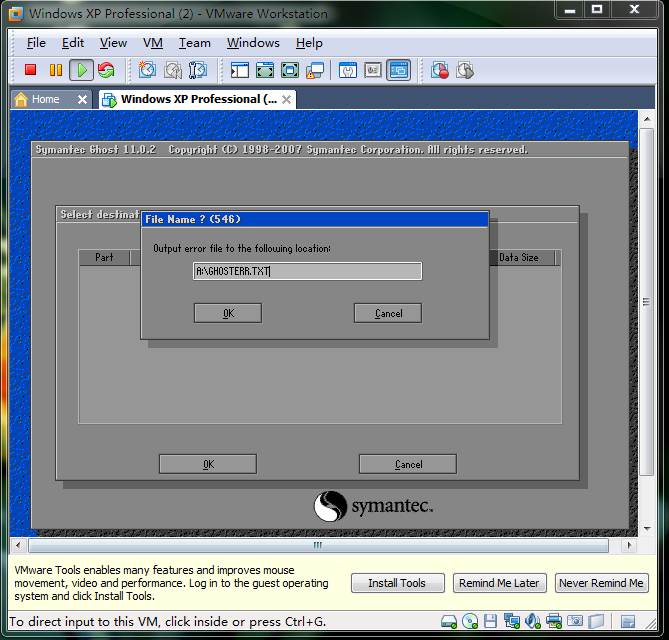
Task: Click the printer status icon
Action: coord(554,622)
